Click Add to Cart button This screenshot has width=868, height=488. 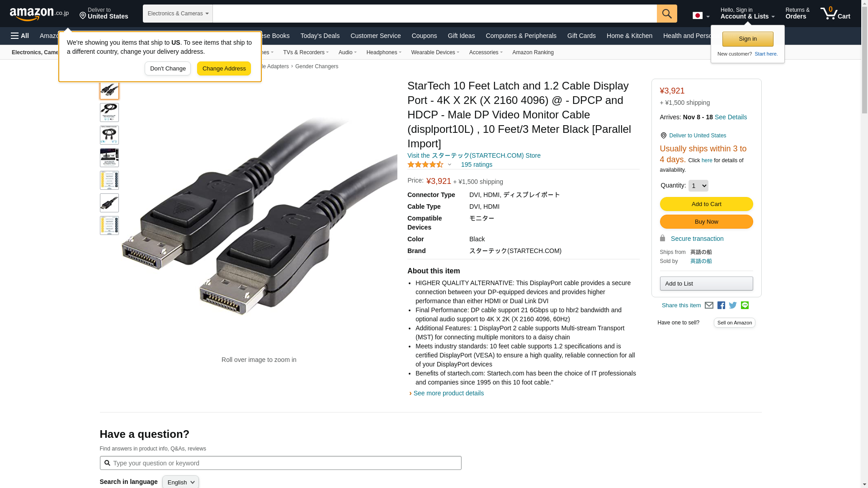click(x=706, y=204)
